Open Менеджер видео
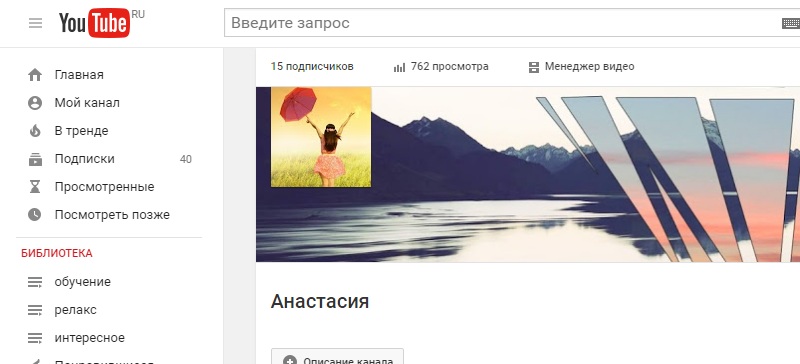800x364 pixels. click(589, 67)
